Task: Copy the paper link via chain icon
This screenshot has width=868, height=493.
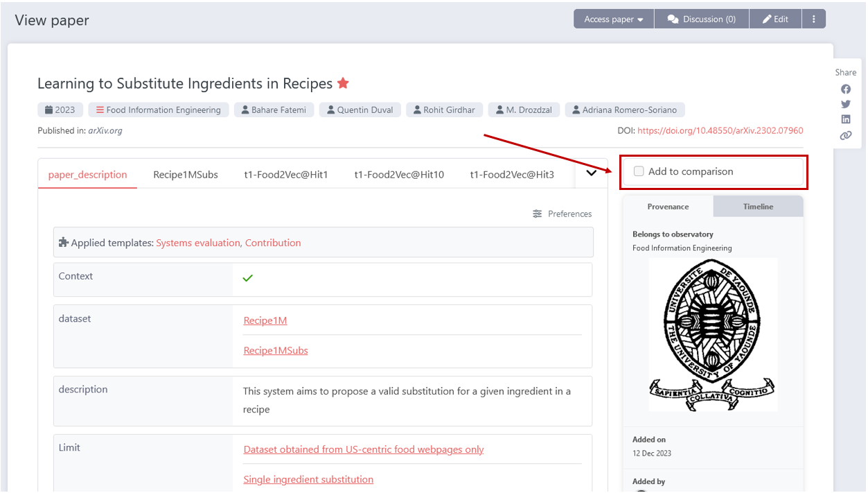Action: (846, 135)
